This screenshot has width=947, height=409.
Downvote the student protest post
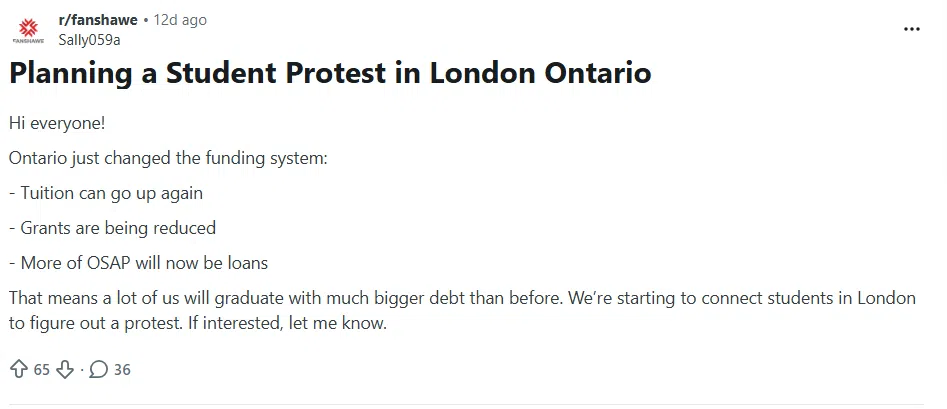pos(65,369)
